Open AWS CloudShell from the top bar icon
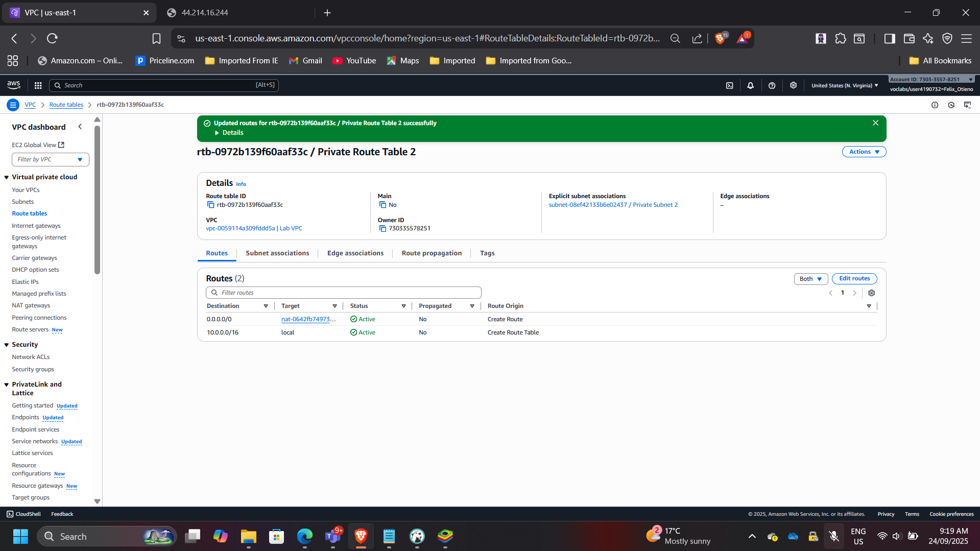 coord(729,85)
